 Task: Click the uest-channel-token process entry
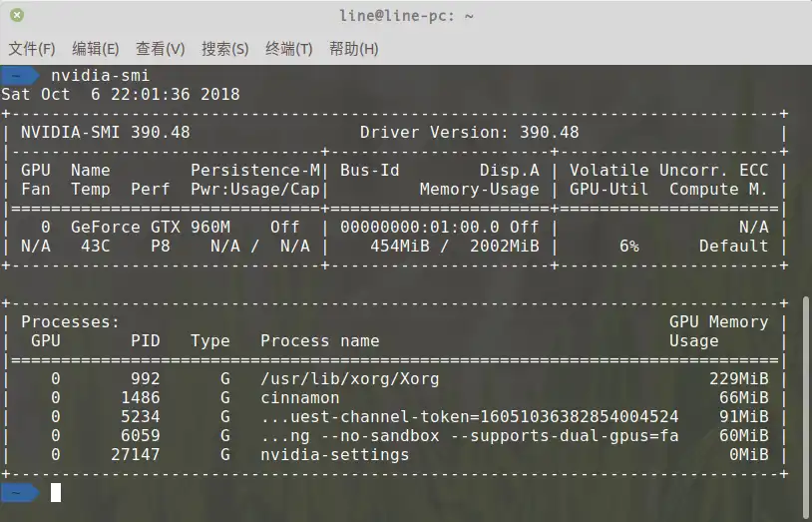[469, 417]
